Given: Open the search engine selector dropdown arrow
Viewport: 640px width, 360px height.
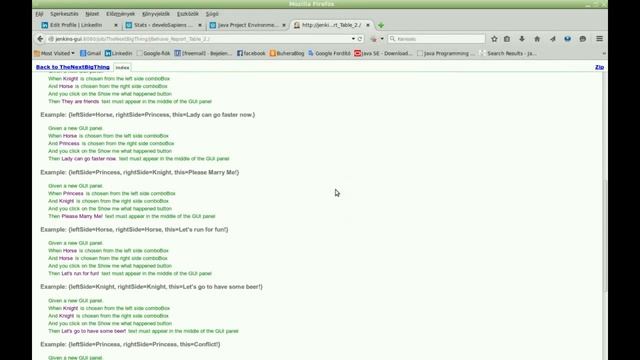Looking at the screenshot, I should (x=382, y=39).
